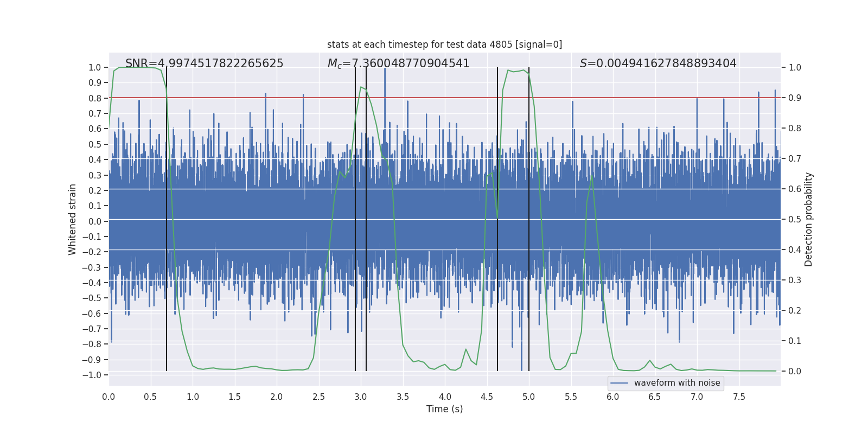Select the 0.9 detection probability tick label
The height and width of the screenshot is (434, 868).
[795, 98]
